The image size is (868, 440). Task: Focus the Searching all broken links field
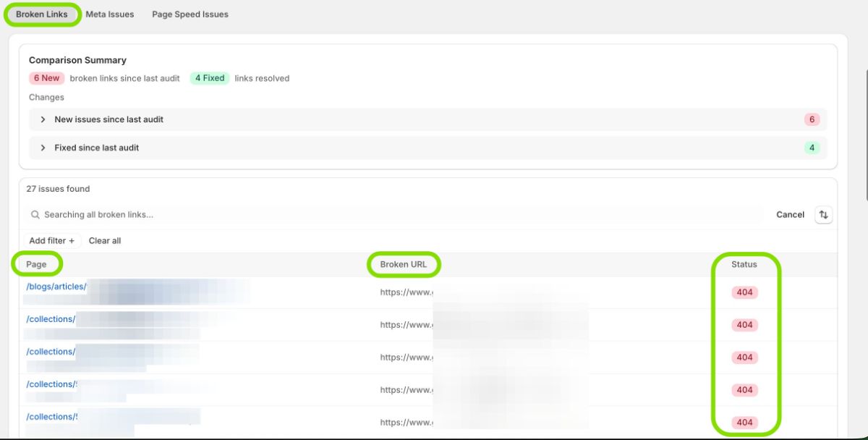[398, 215]
